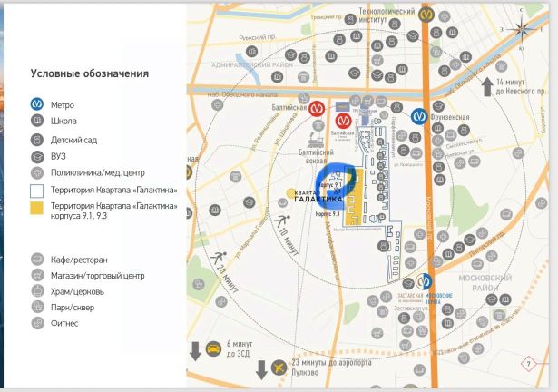Screen dimensions: 558x392
Task: Click the 14 минут до Невского пр. text
Action: click(x=521, y=87)
